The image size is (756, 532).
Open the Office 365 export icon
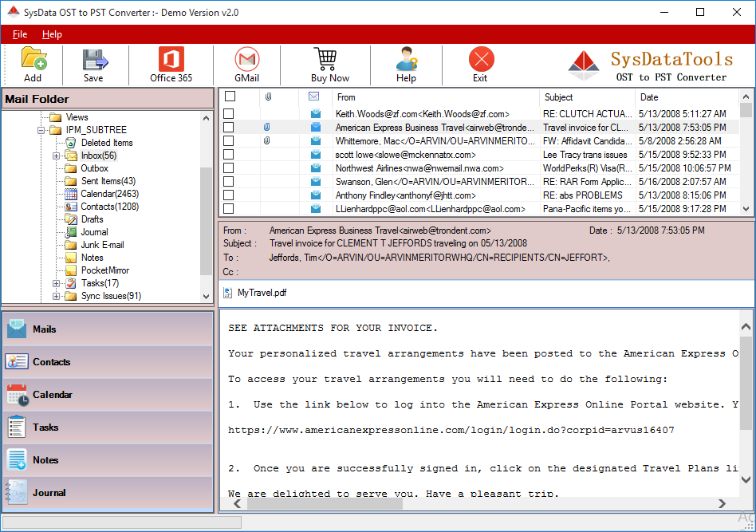tap(171, 59)
